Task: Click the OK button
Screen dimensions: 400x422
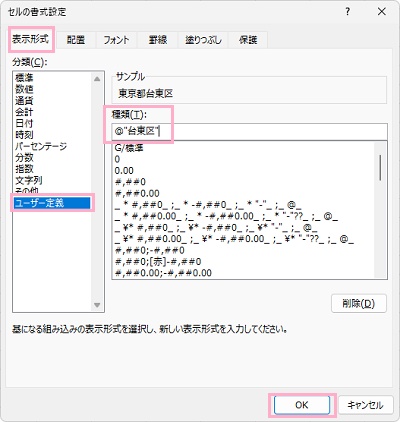Action: click(x=302, y=405)
